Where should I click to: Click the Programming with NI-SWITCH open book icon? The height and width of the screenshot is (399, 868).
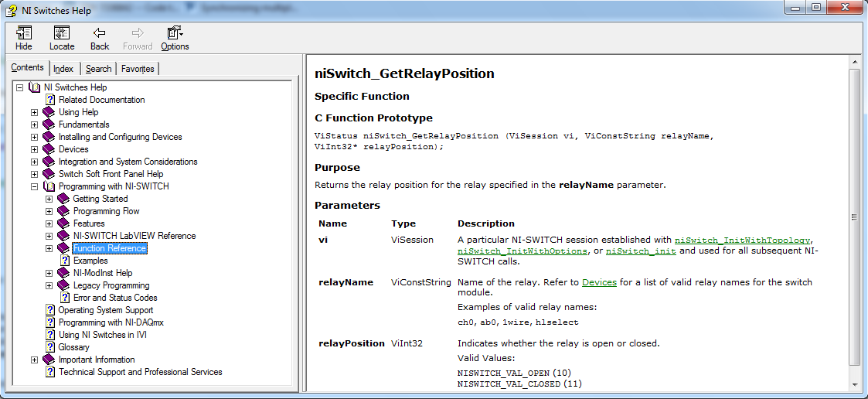(49, 187)
